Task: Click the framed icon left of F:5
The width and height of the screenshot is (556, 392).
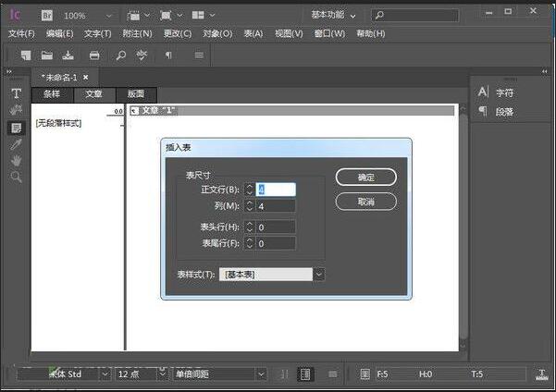Action: pyautogui.click(x=365, y=374)
